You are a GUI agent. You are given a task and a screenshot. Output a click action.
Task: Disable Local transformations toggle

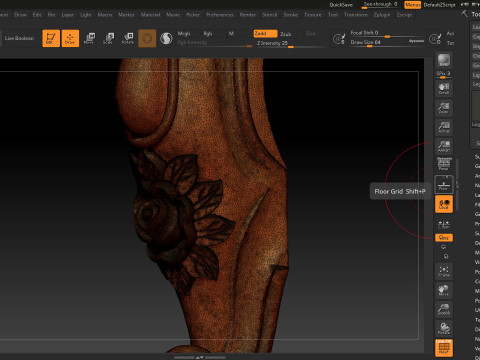(x=444, y=204)
